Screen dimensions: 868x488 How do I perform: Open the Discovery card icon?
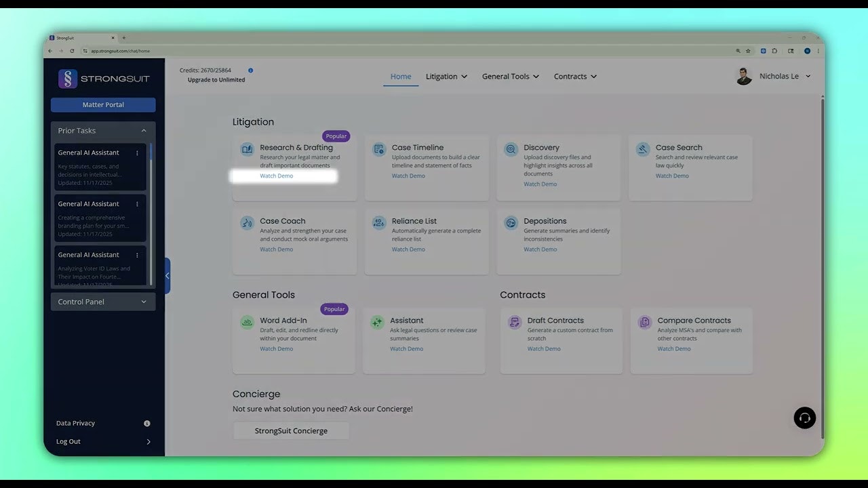(511, 149)
